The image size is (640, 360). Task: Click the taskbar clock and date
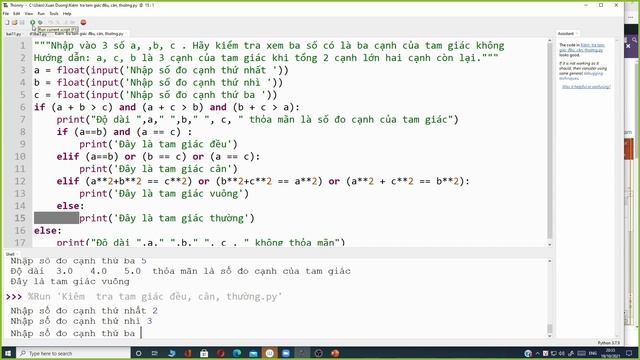click(611, 353)
